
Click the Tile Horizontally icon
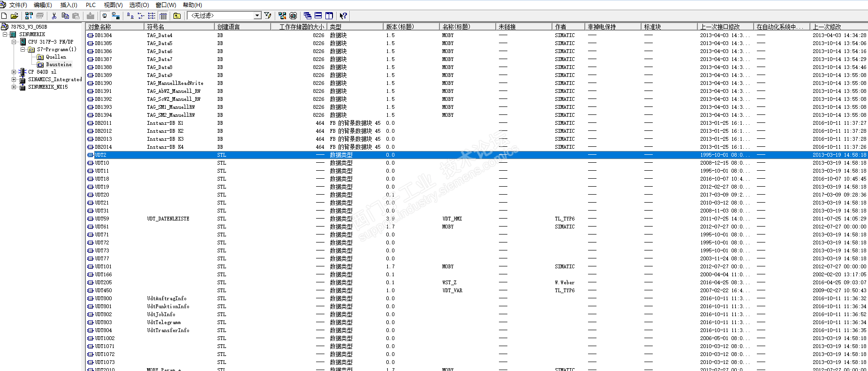pyautogui.click(x=318, y=15)
